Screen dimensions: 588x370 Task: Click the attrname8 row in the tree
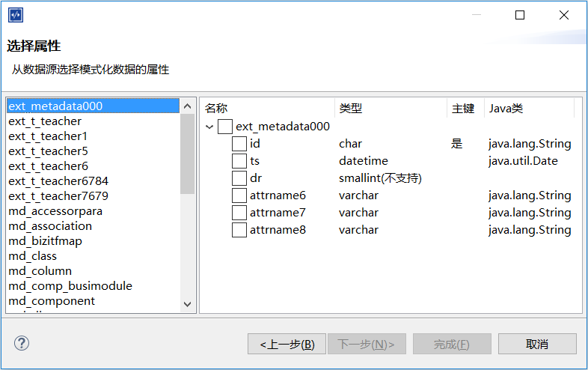tap(278, 230)
